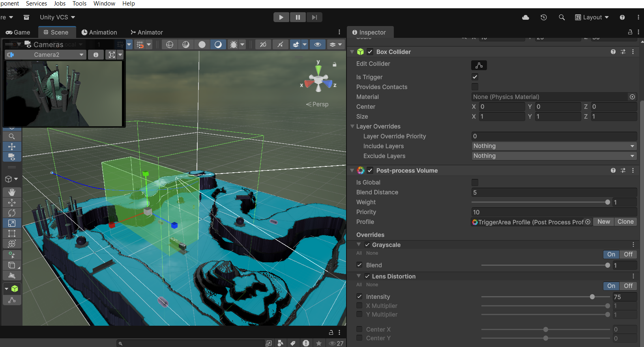This screenshot has width=644, height=347.
Task: Click the New profile button
Action: 603,222
